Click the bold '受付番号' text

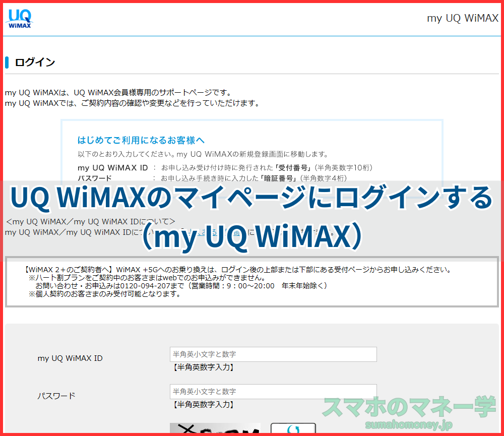click(293, 167)
